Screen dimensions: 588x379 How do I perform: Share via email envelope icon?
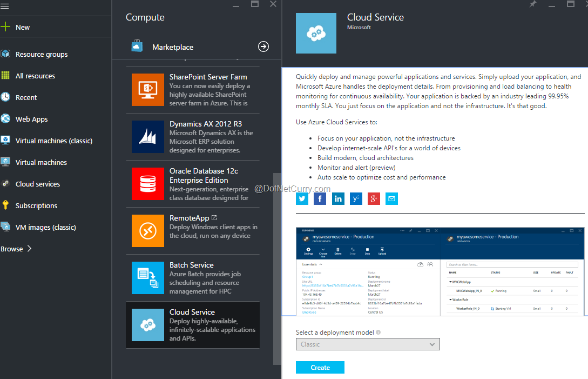click(391, 199)
